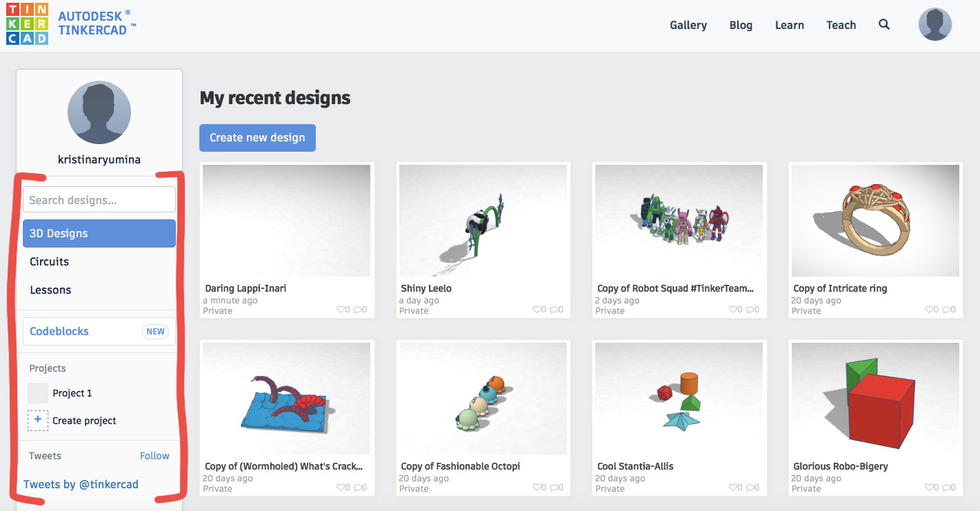The image size is (980, 511).
Task: Open the Wormholed What's Crack design thumbnail
Action: [x=286, y=399]
